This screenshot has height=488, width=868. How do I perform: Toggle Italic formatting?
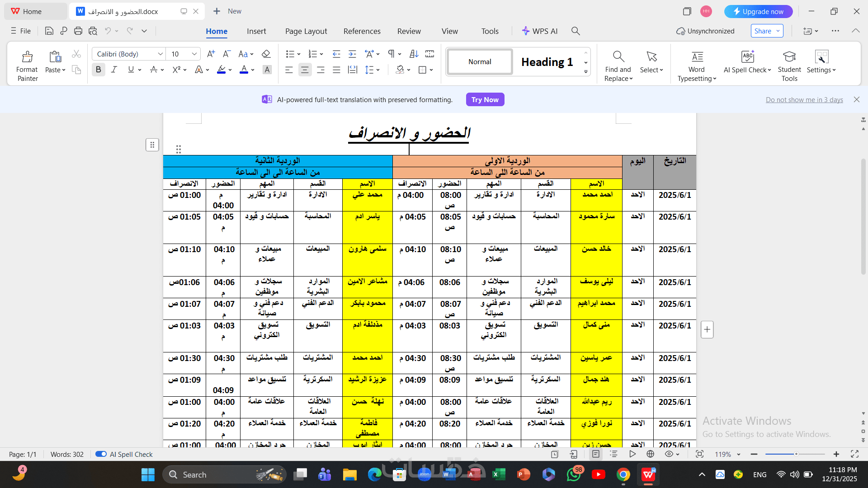pyautogui.click(x=114, y=70)
